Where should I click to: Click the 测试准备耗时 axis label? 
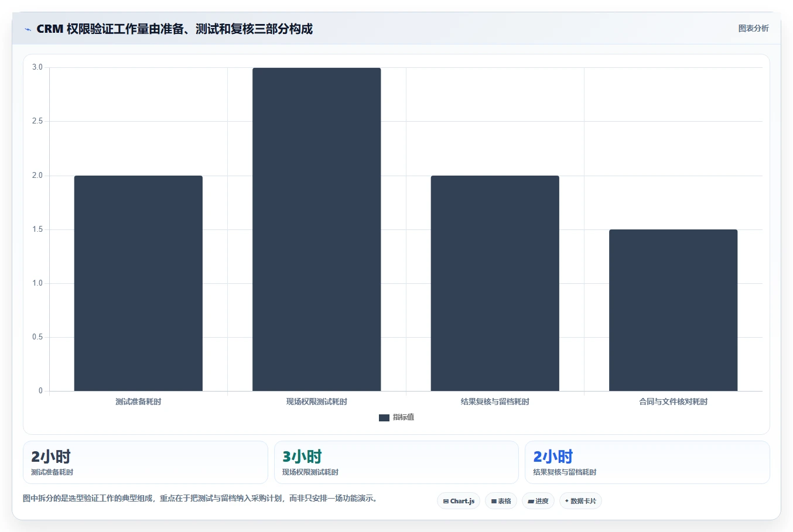point(138,401)
